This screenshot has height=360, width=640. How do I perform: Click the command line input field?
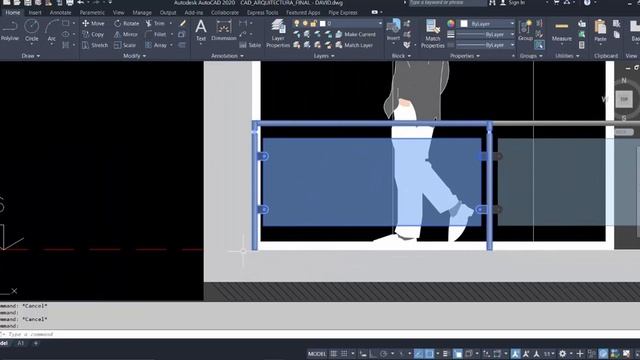click(320, 334)
